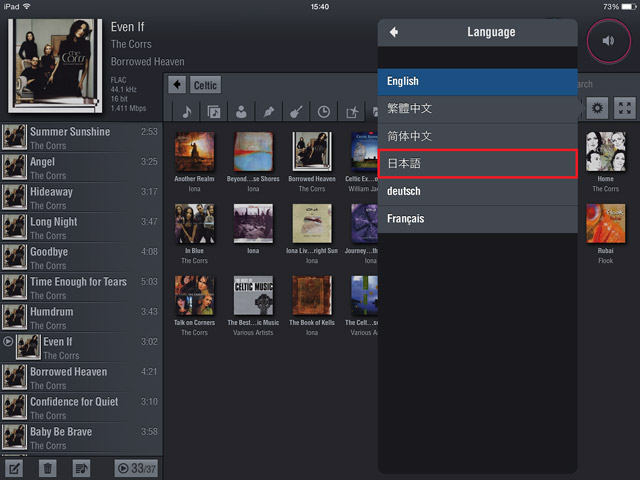Open the albums view icon

pyautogui.click(x=214, y=111)
